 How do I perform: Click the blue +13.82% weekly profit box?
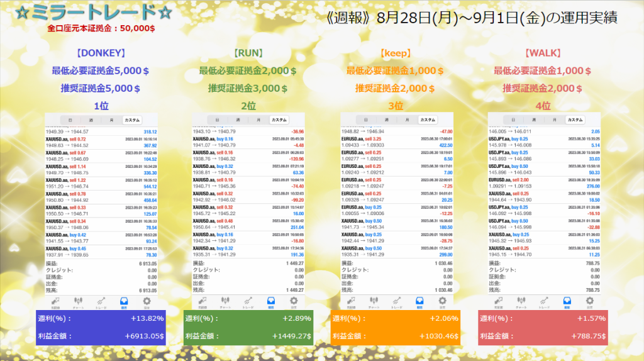coord(102,318)
